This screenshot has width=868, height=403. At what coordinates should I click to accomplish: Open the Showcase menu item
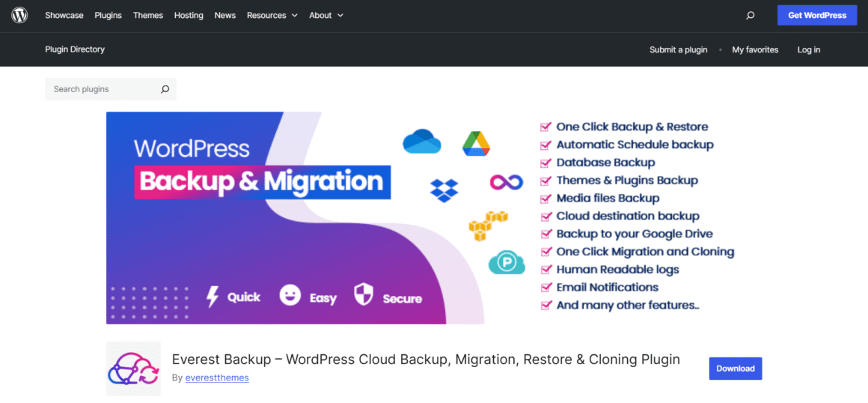tap(64, 16)
